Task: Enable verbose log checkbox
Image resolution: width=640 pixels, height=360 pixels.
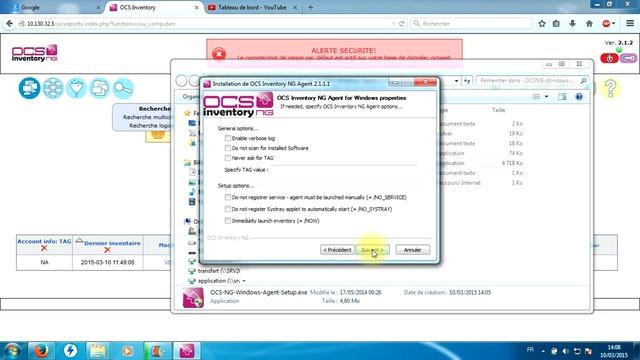Action: tap(228, 138)
